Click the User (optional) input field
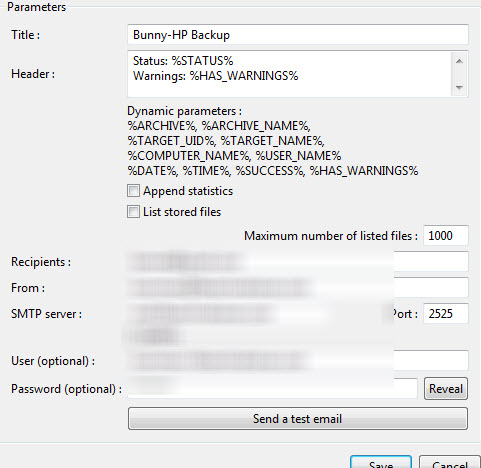 pos(298,360)
